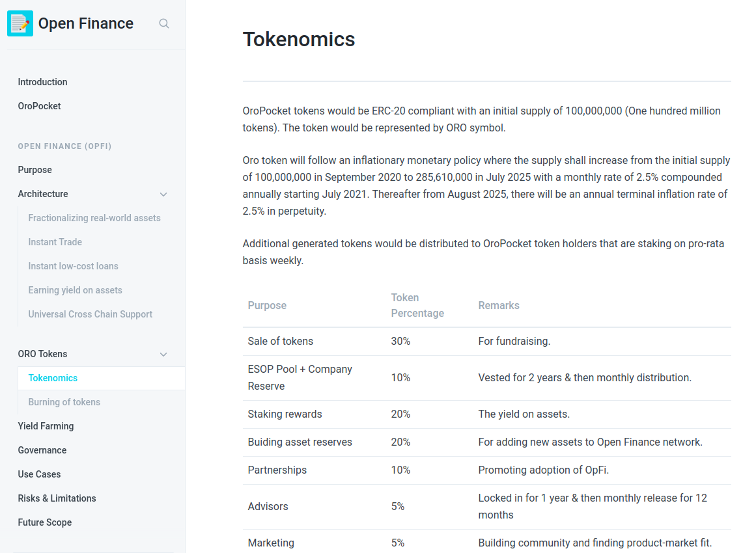
Task: Click the 5% cell for Advisors
Action: [398, 507]
